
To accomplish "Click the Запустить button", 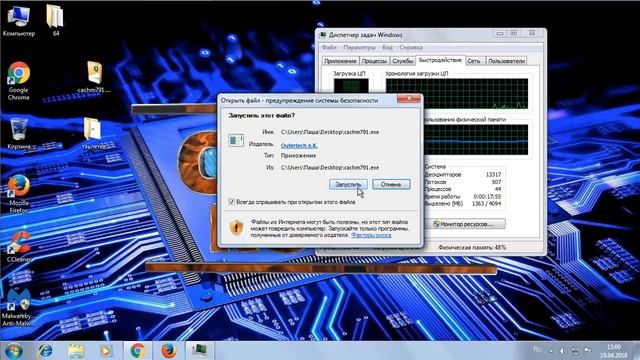I will click(348, 184).
